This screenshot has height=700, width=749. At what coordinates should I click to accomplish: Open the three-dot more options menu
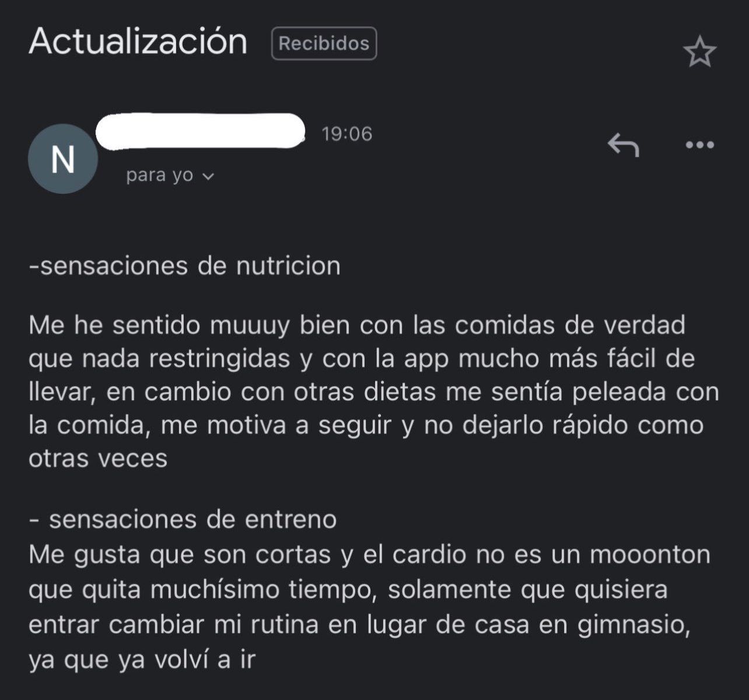(699, 145)
